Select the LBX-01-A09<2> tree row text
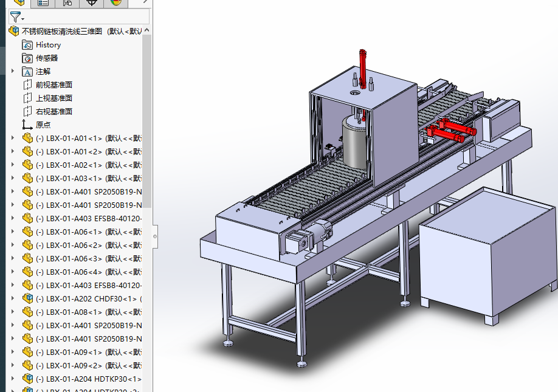This screenshot has width=558, height=392. click(x=89, y=366)
